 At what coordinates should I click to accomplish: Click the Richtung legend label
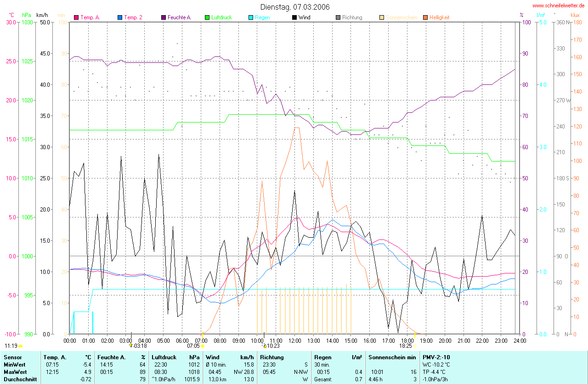click(x=352, y=17)
